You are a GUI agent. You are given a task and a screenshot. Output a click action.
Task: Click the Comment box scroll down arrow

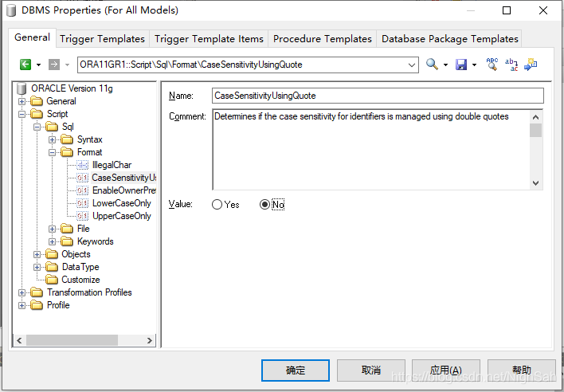535,183
